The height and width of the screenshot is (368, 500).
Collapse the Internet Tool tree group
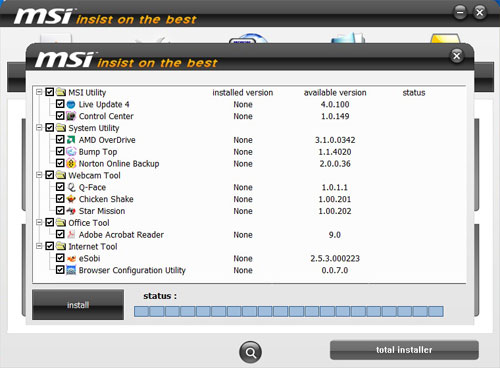point(39,246)
